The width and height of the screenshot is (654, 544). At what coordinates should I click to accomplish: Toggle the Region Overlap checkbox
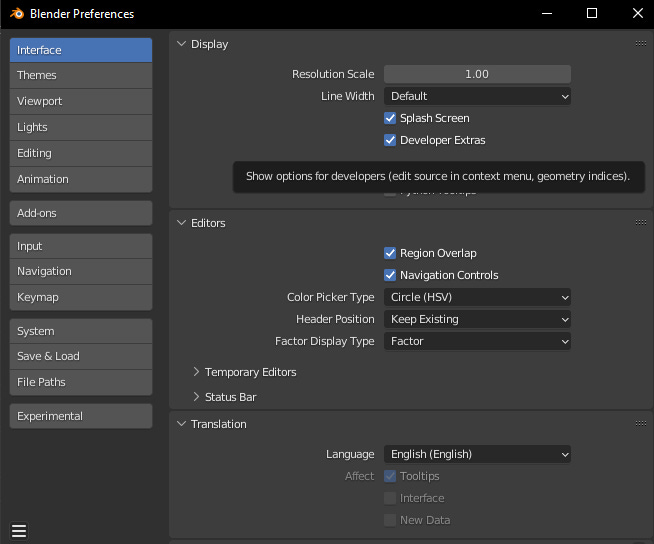tap(390, 253)
